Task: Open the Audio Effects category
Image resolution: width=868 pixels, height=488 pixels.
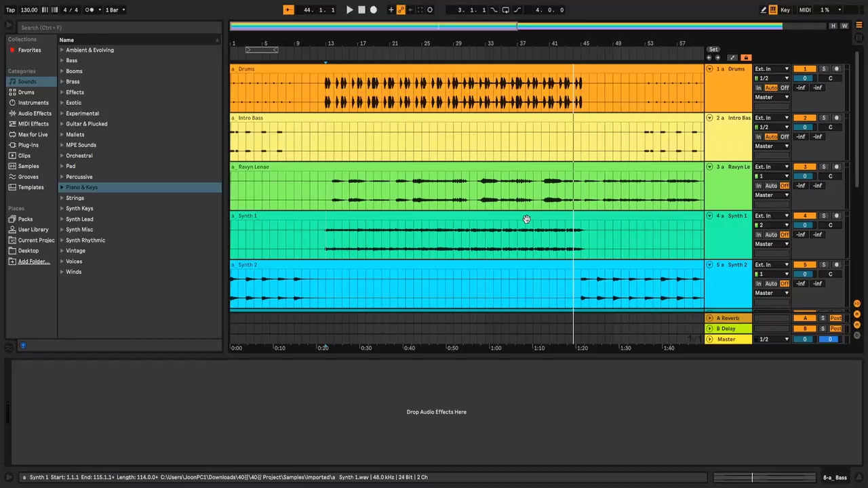Action: tap(34, 113)
